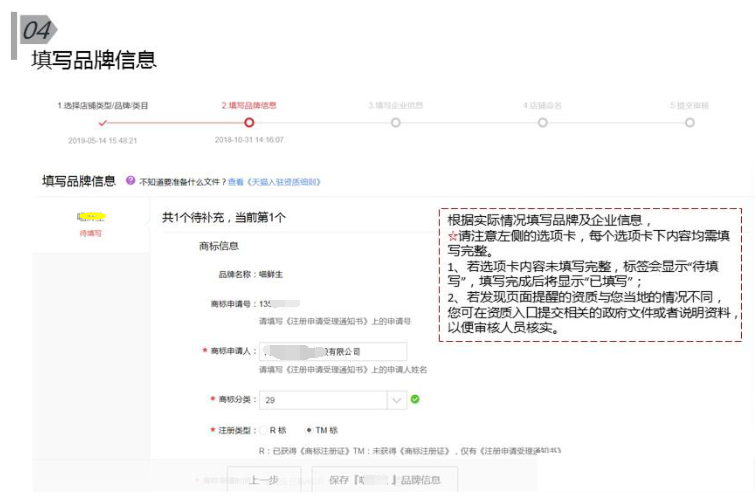Viewport: 756px width, 496px height.
Task: Click the timestamp 2019-05-14 15:48:21
Action: (x=103, y=141)
